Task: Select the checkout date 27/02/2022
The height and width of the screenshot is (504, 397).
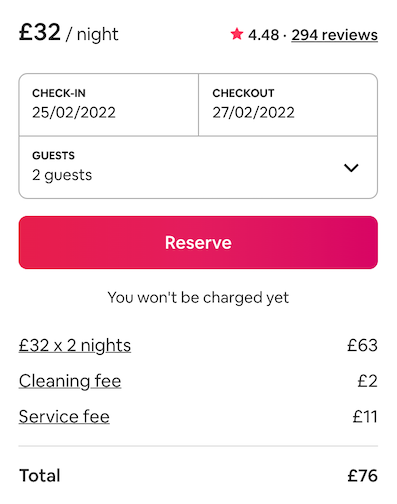Action: (x=288, y=105)
